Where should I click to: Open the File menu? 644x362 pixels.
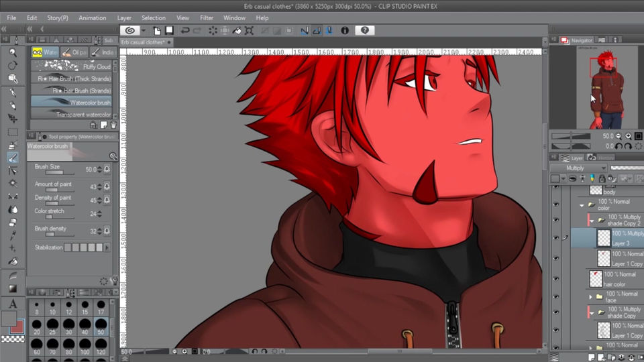click(11, 17)
